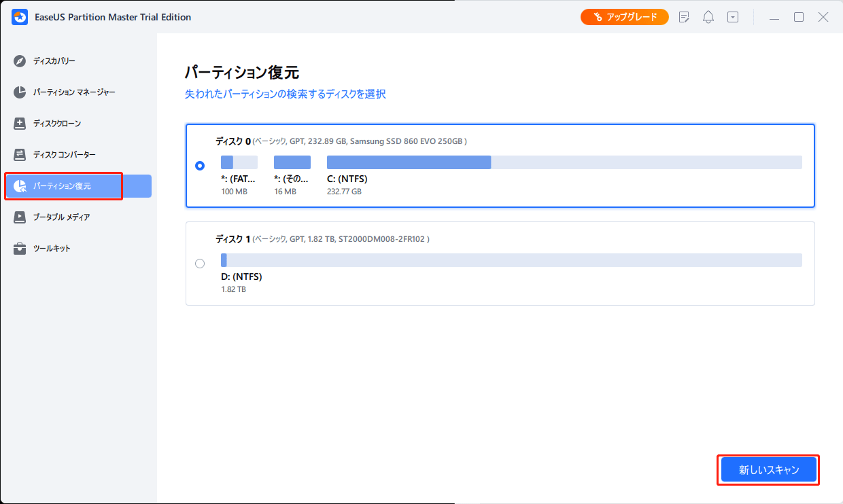Click the blue disk selection instruction link

click(x=286, y=94)
